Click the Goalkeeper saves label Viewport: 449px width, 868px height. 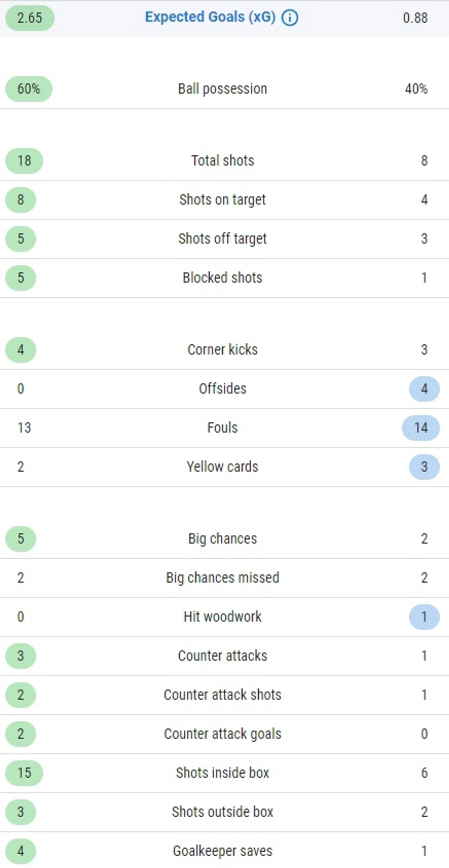point(222,851)
